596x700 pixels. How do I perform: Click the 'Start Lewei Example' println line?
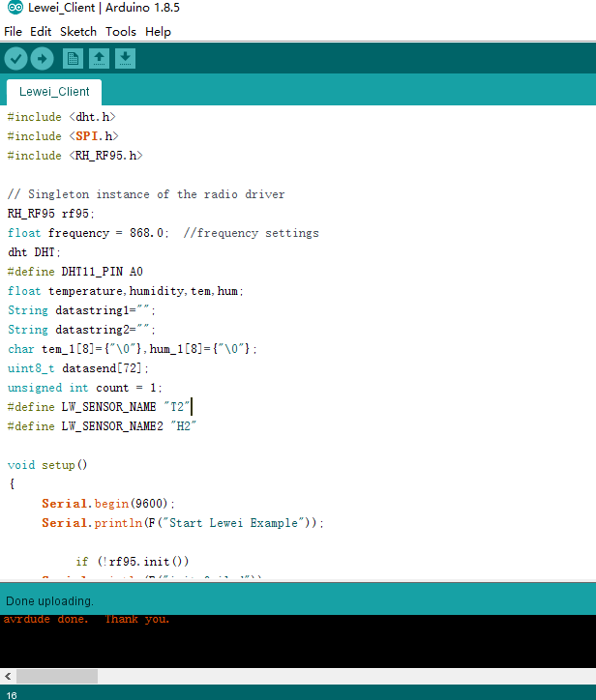pyautogui.click(x=183, y=523)
